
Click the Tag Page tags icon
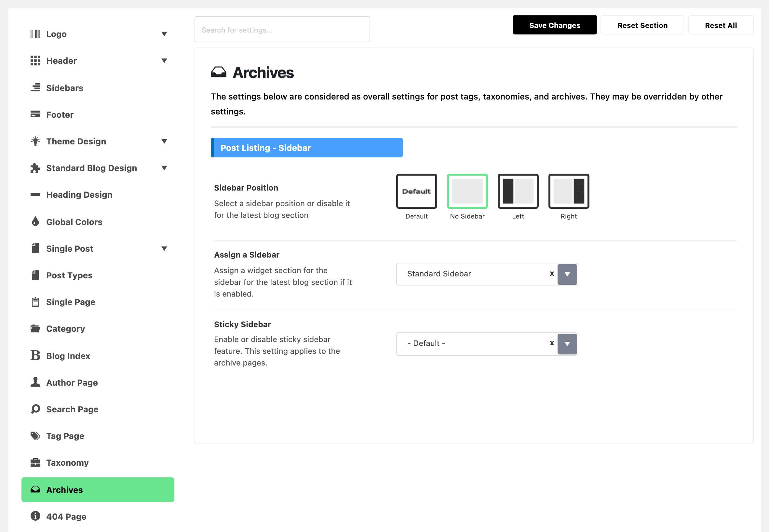click(x=35, y=436)
